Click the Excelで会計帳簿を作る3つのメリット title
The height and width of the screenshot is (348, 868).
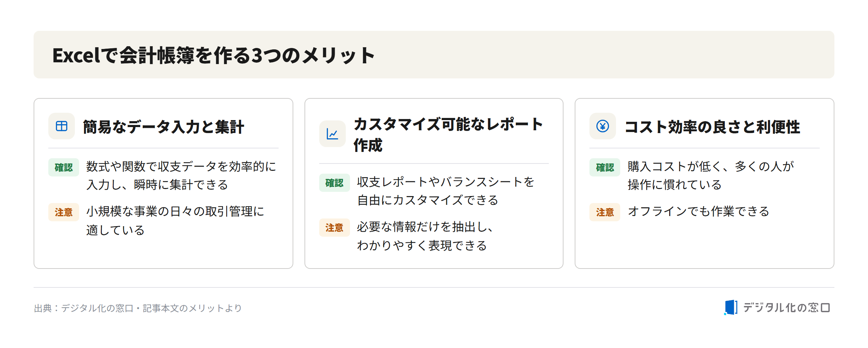[x=213, y=55]
